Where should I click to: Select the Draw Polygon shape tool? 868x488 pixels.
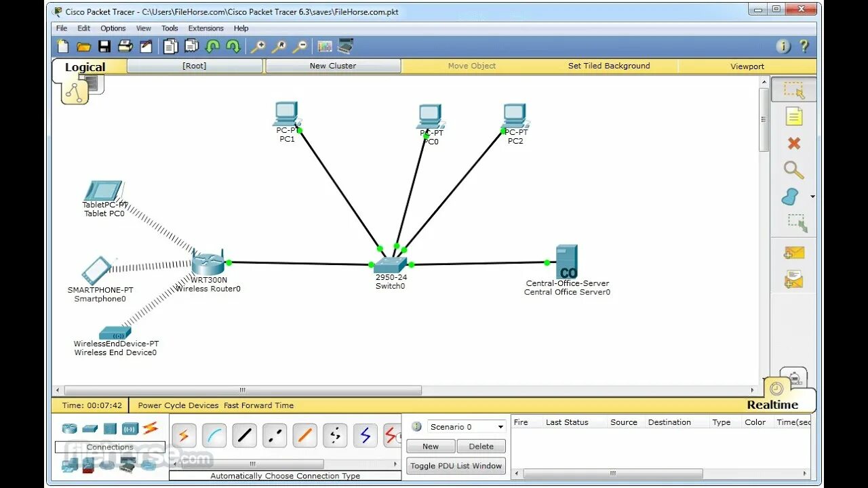790,197
